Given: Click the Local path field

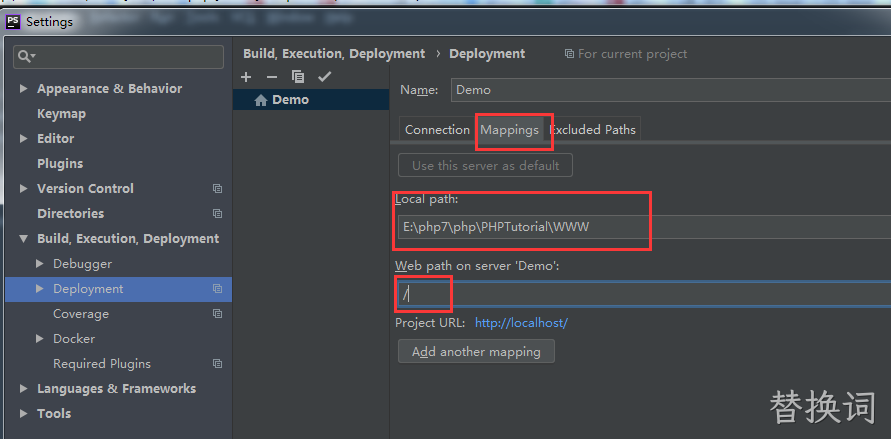Looking at the screenshot, I should 644,227.
